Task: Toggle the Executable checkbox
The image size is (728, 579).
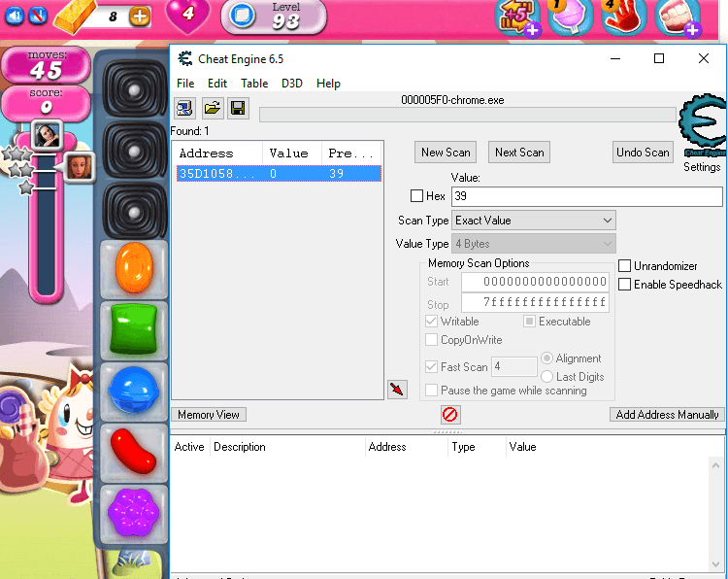Action: (529, 322)
